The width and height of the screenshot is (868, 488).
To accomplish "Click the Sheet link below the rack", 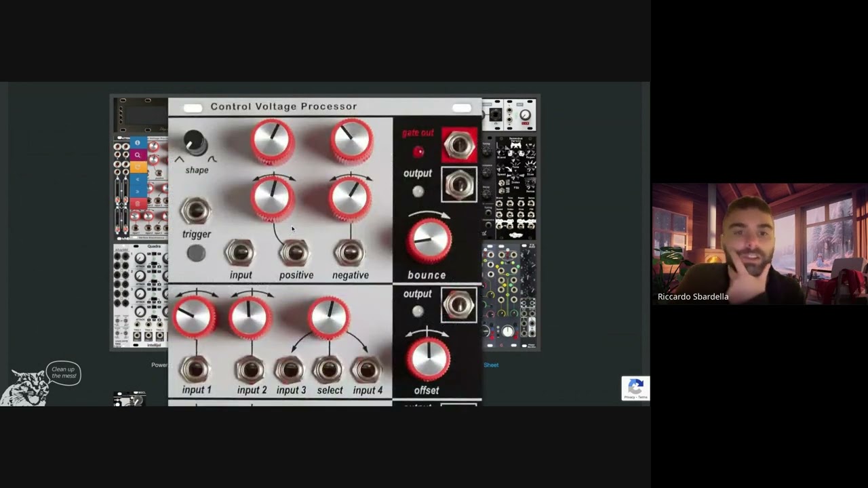I will (x=491, y=365).
